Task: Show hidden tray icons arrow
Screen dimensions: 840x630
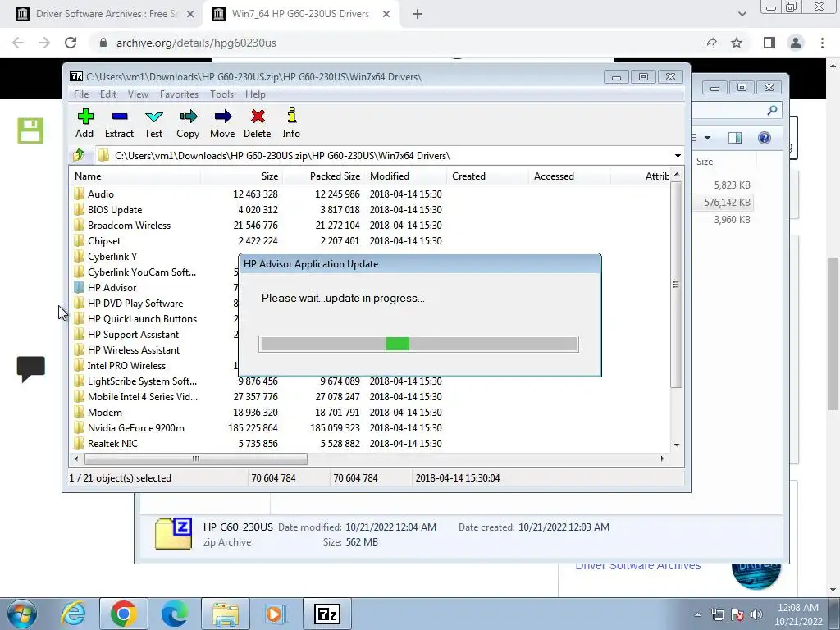Action: (x=698, y=614)
